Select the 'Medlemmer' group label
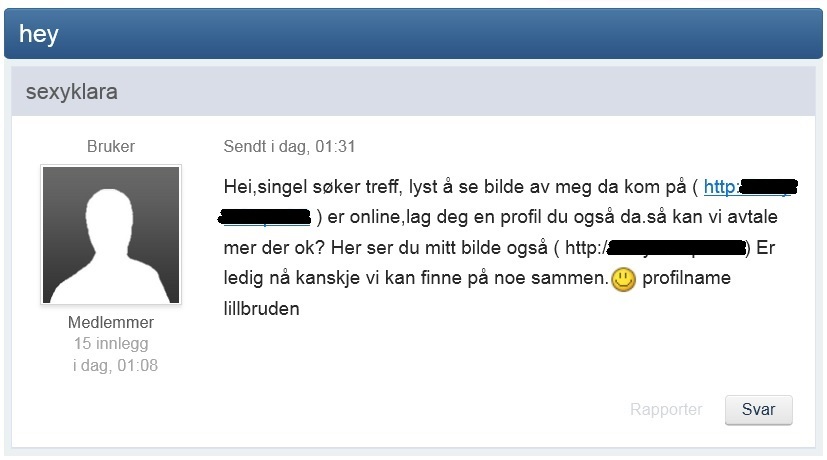 (111, 322)
